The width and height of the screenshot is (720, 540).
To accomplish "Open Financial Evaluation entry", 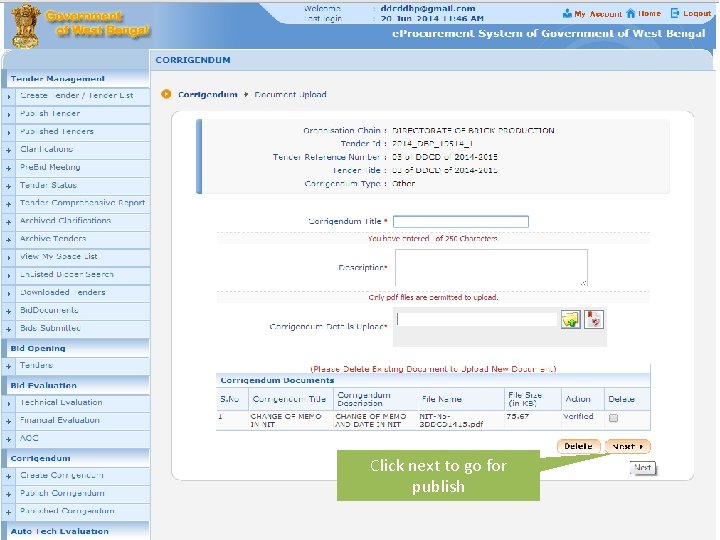I will 60,421.
